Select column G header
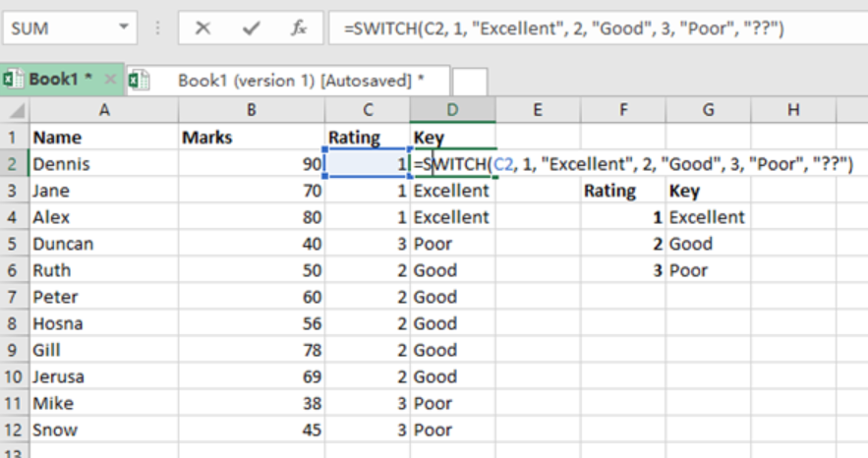Image resolution: width=868 pixels, height=458 pixels. click(709, 110)
